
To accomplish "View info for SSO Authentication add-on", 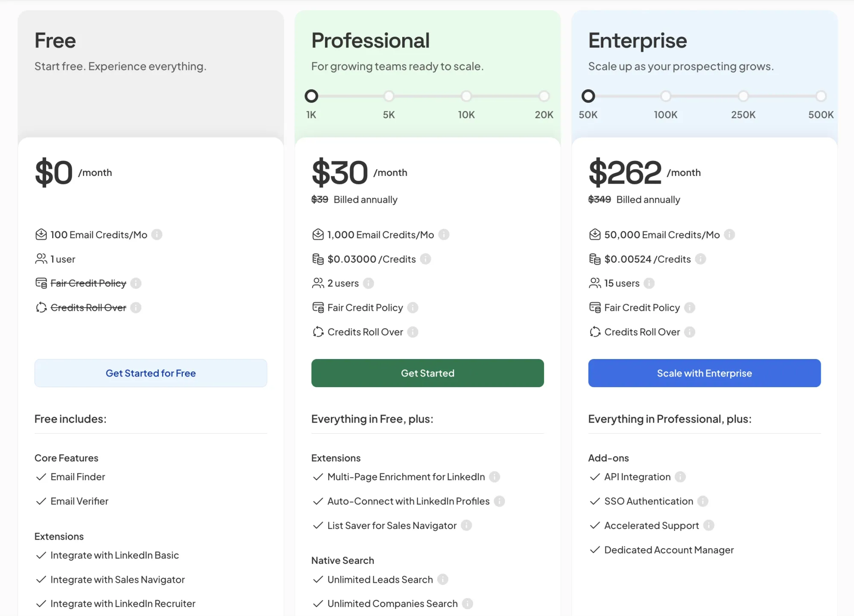I will (x=703, y=501).
